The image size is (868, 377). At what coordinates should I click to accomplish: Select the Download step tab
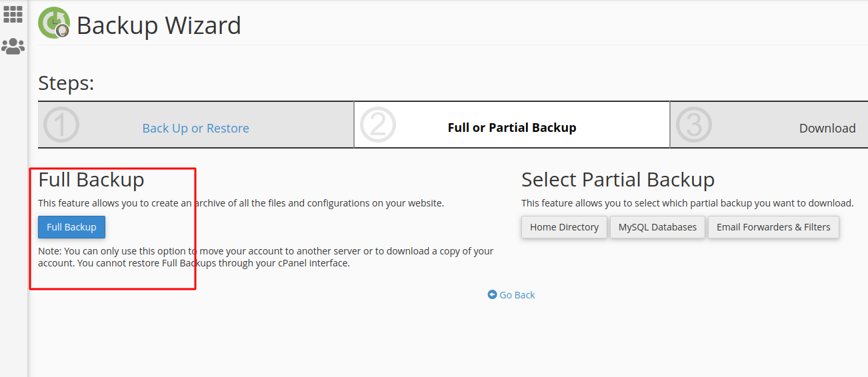(827, 129)
